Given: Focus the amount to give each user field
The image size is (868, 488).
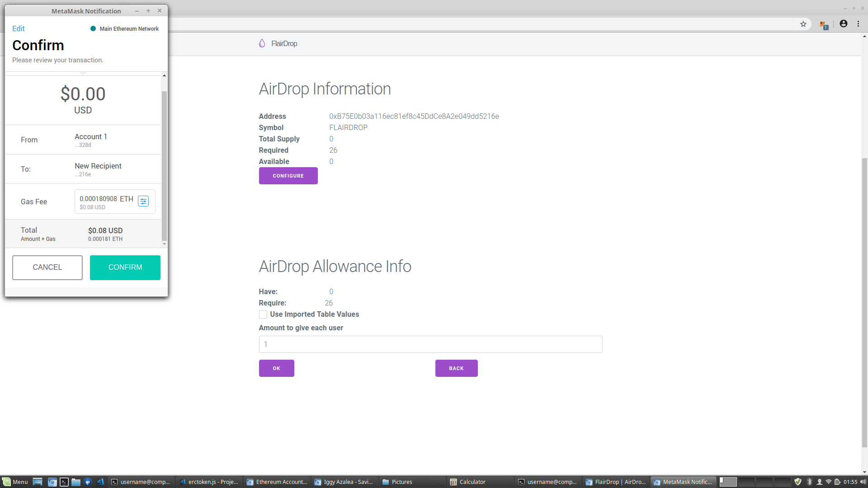Looking at the screenshot, I should click(x=430, y=344).
